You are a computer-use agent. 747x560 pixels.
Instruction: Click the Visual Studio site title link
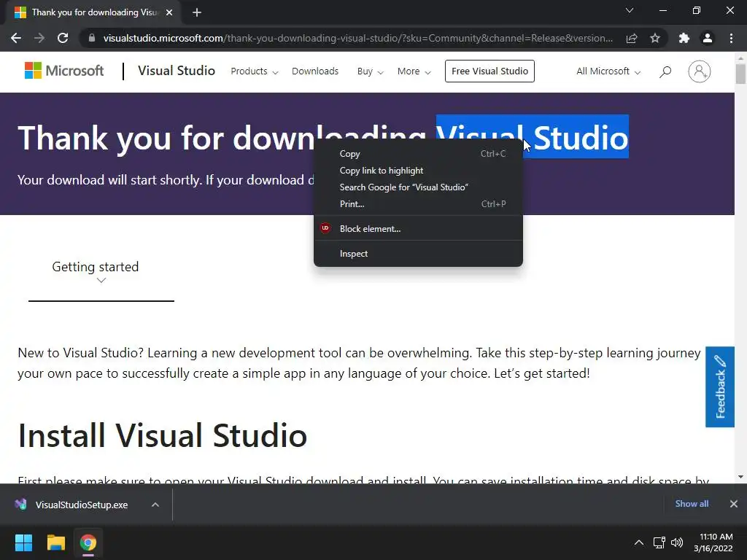(x=177, y=71)
